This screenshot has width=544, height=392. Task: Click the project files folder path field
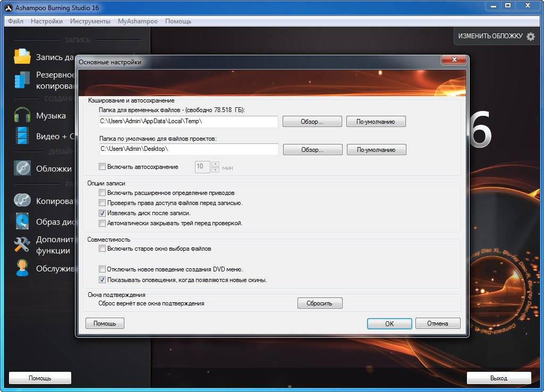189,149
